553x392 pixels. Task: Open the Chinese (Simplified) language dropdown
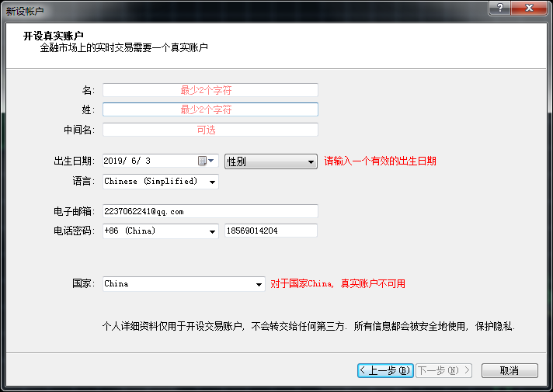click(x=161, y=181)
